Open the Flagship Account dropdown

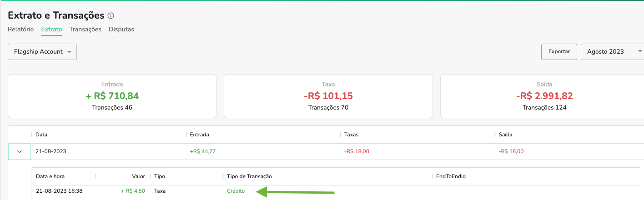(x=42, y=52)
